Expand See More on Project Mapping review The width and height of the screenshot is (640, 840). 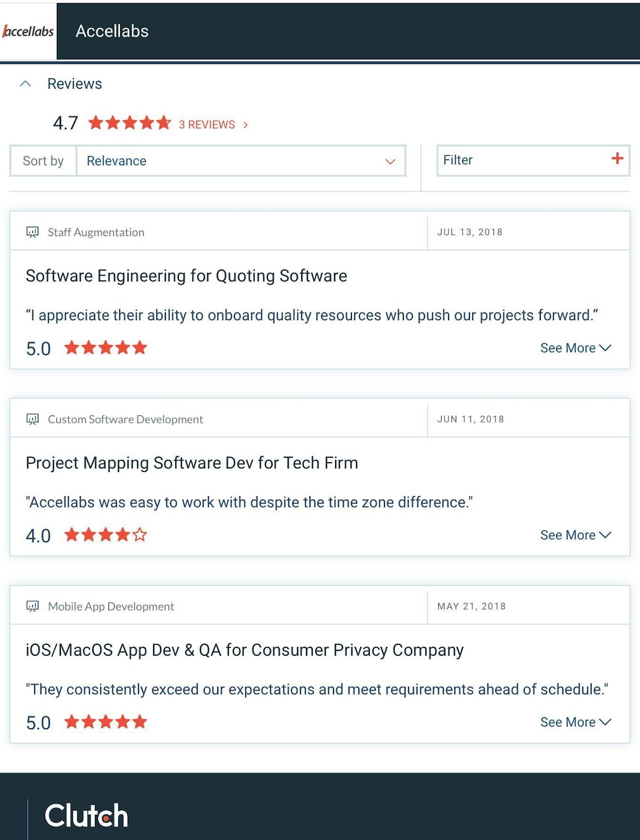575,535
